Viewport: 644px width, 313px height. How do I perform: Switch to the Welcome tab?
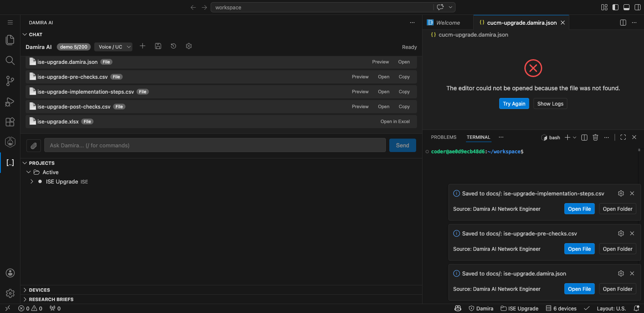click(x=447, y=23)
